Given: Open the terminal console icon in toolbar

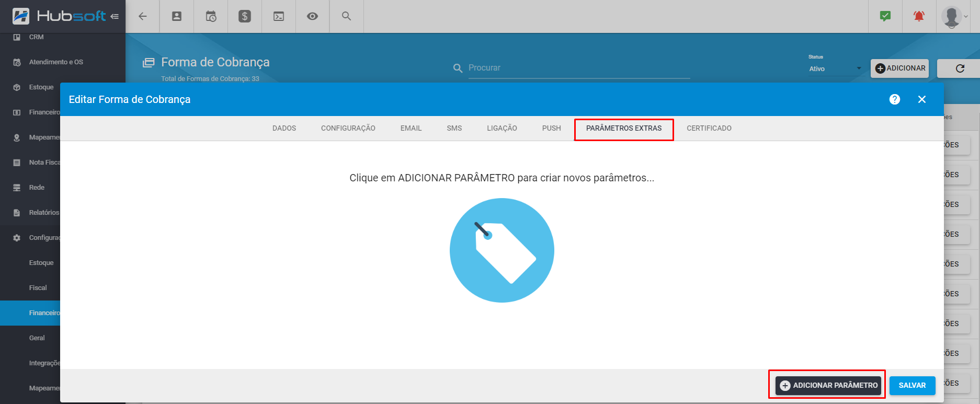Looking at the screenshot, I should [279, 16].
